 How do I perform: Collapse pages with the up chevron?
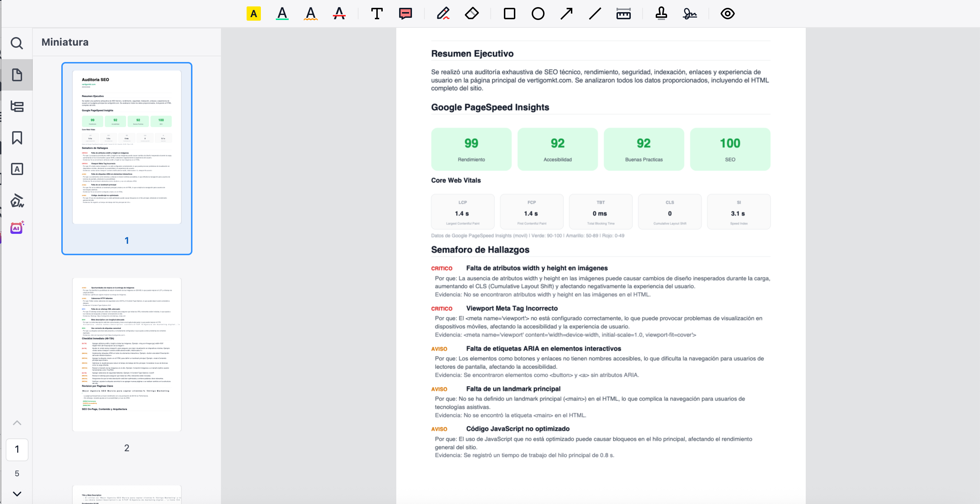[17, 423]
